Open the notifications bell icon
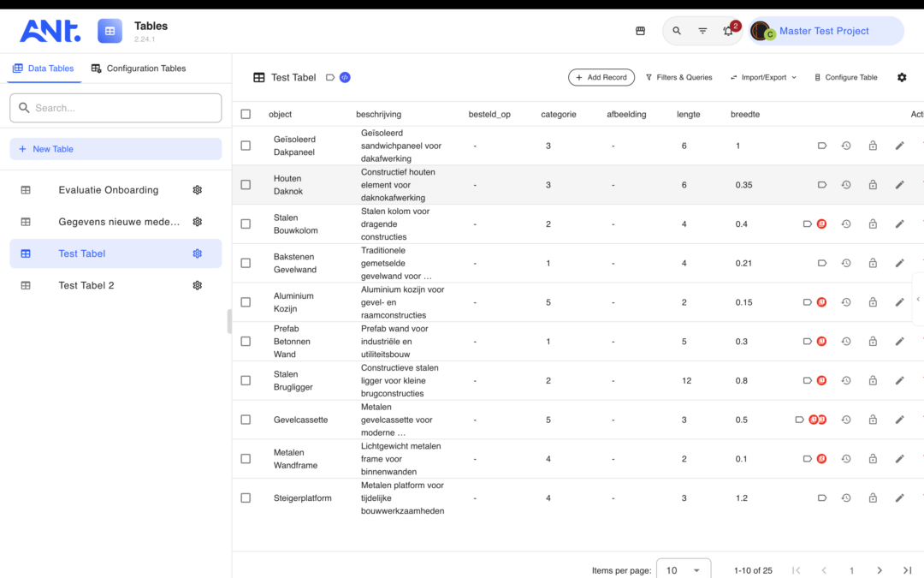Viewport: 924px width, 578px height. (x=728, y=32)
